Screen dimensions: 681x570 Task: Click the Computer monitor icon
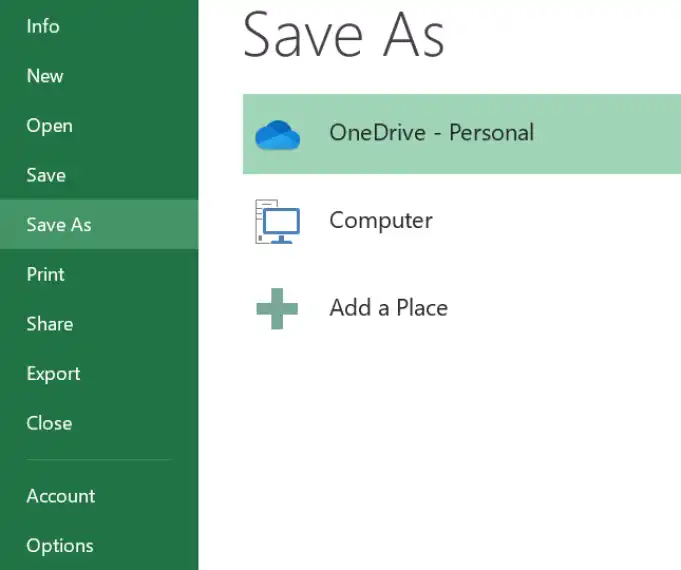tap(278, 222)
